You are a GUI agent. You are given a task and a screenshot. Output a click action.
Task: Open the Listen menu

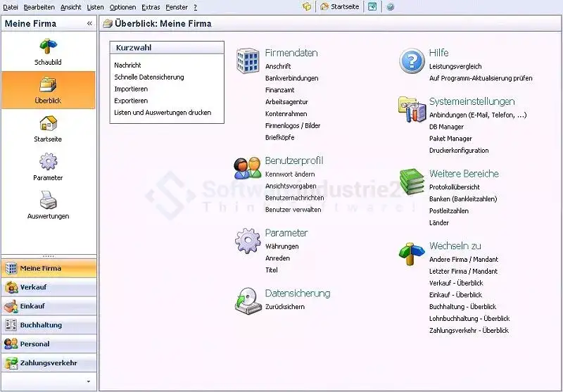pyautogui.click(x=95, y=6)
